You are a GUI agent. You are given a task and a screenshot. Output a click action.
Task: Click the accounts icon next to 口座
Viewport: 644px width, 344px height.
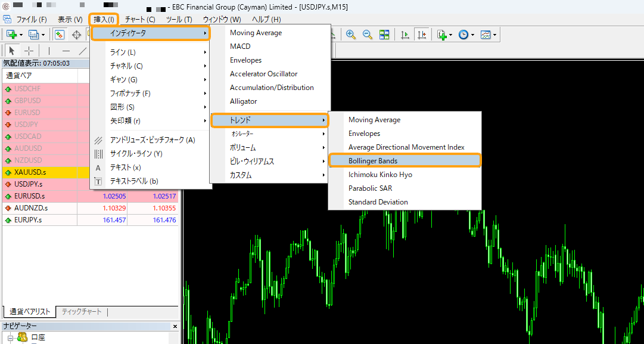(x=23, y=338)
